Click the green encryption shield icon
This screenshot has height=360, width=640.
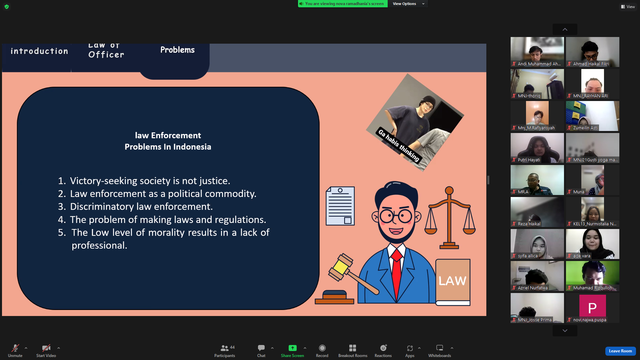7,7
